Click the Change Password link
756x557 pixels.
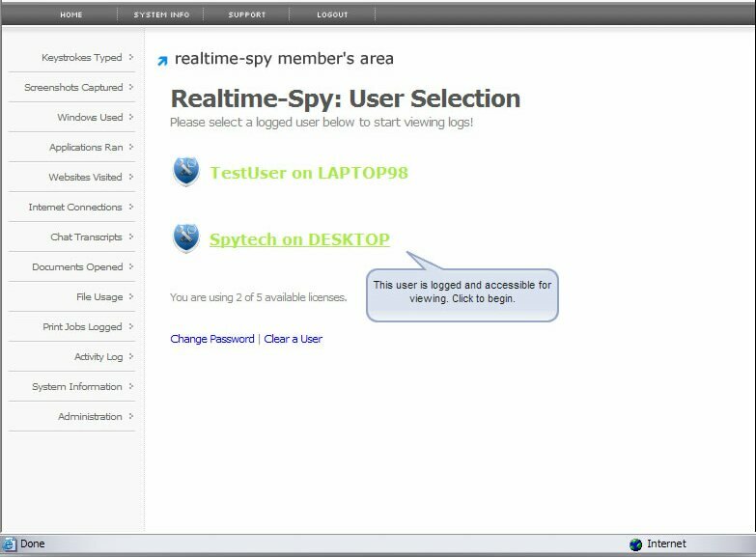pyautogui.click(x=212, y=339)
